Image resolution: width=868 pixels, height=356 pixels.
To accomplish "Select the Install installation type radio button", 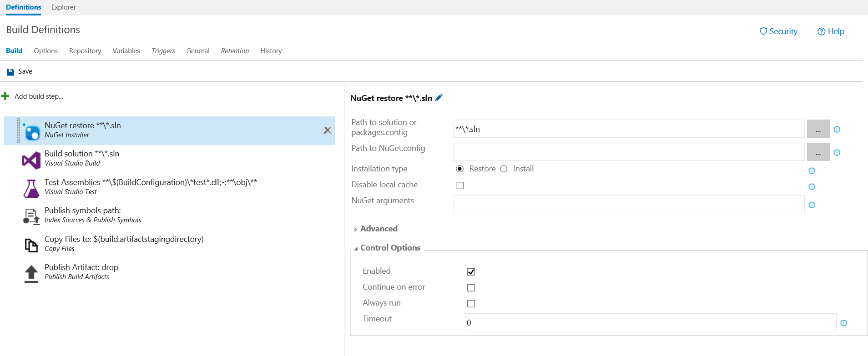I will (504, 169).
